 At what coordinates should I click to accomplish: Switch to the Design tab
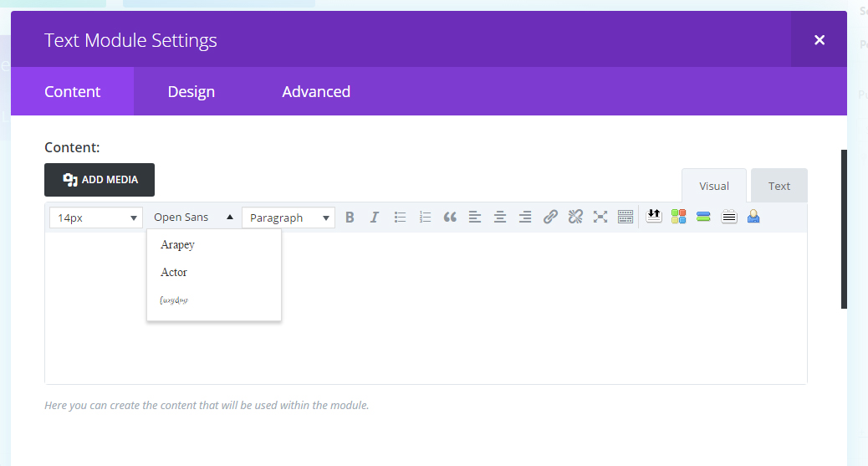point(191,92)
